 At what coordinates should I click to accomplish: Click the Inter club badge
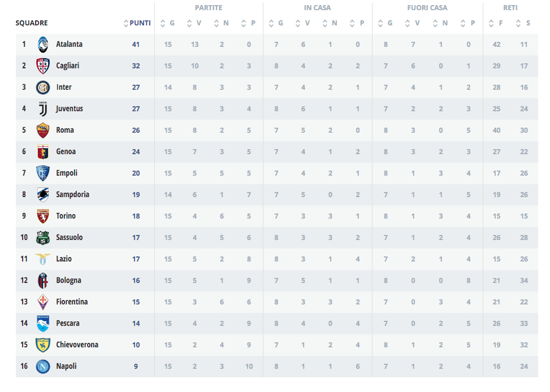click(x=43, y=88)
